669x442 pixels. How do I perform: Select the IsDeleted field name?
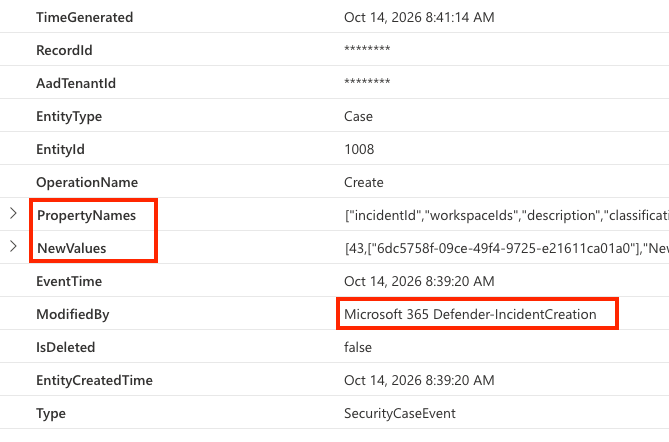click(66, 347)
